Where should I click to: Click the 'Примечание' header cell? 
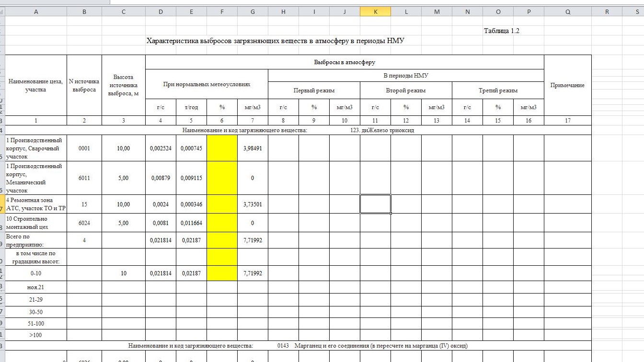567,85
